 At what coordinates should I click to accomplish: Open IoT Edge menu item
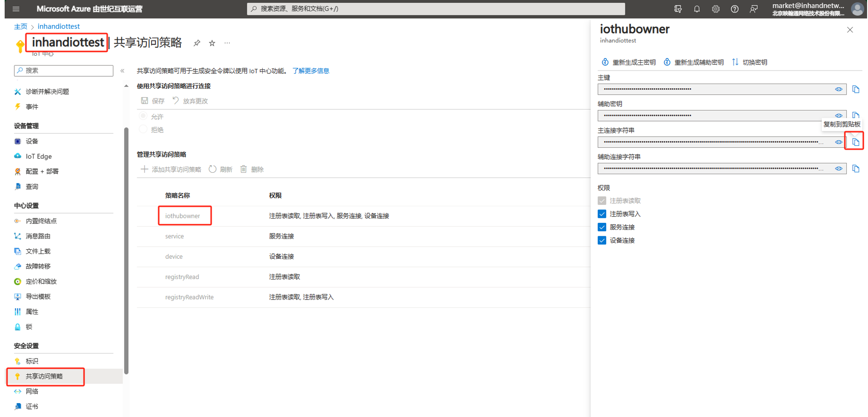pyautogui.click(x=33, y=156)
